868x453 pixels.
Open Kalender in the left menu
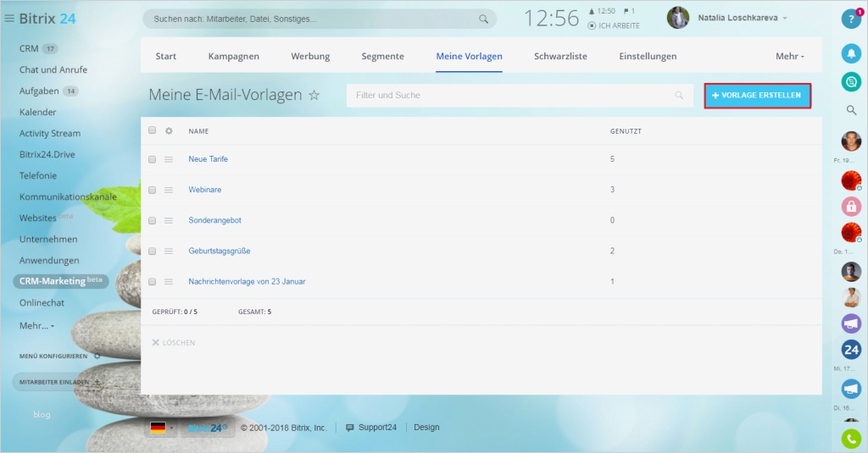[x=37, y=113]
